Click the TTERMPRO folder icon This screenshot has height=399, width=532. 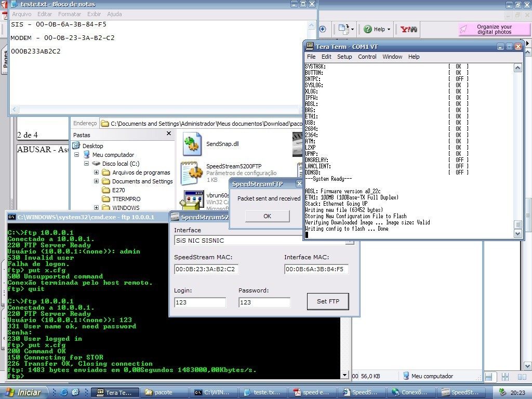106,199
